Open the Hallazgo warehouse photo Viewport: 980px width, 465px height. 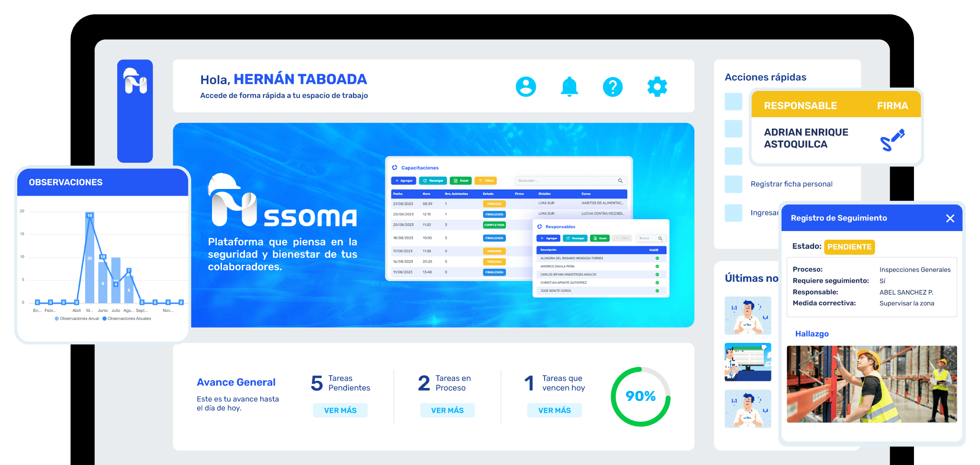[872, 384]
